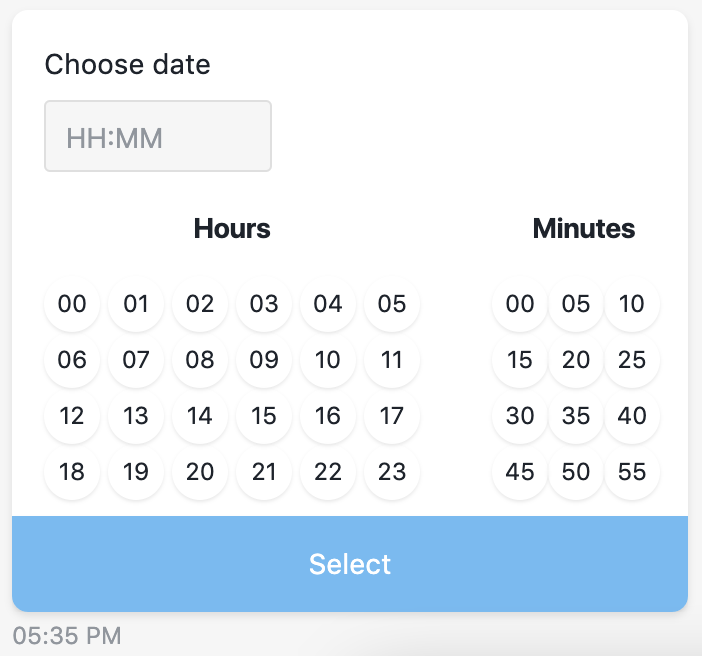Viewport: 702px width, 656px height.
Task: Choose hour 17 in Hours grid
Action: (x=392, y=416)
